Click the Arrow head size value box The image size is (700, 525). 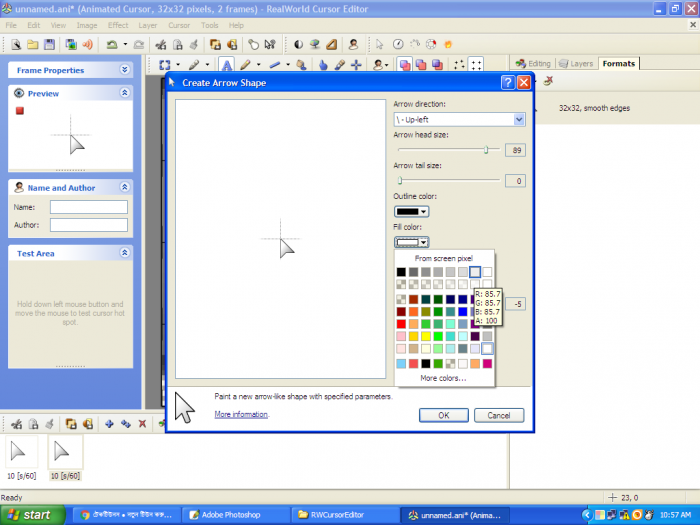(x=515, y=150)
